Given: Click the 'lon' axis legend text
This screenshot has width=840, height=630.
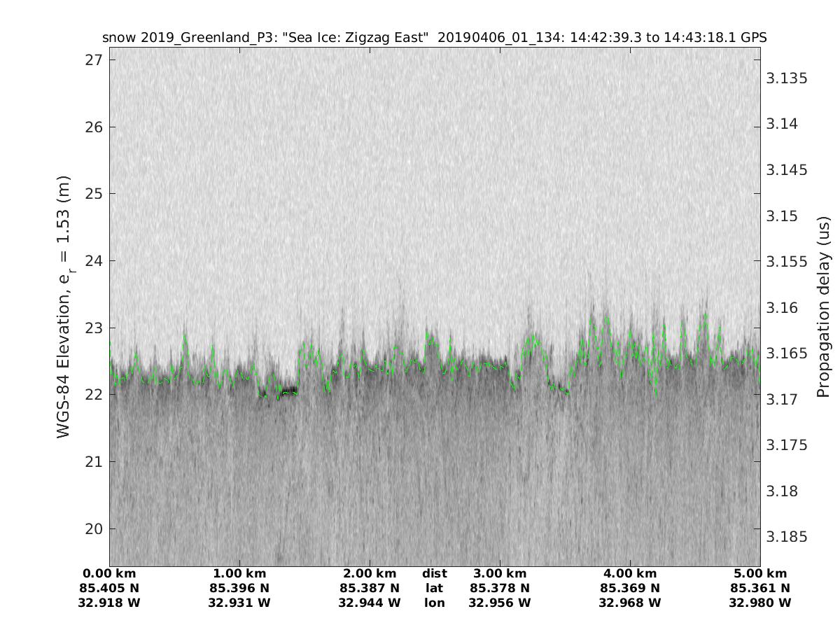Looking at the screenshot, I should pos(434,603).
